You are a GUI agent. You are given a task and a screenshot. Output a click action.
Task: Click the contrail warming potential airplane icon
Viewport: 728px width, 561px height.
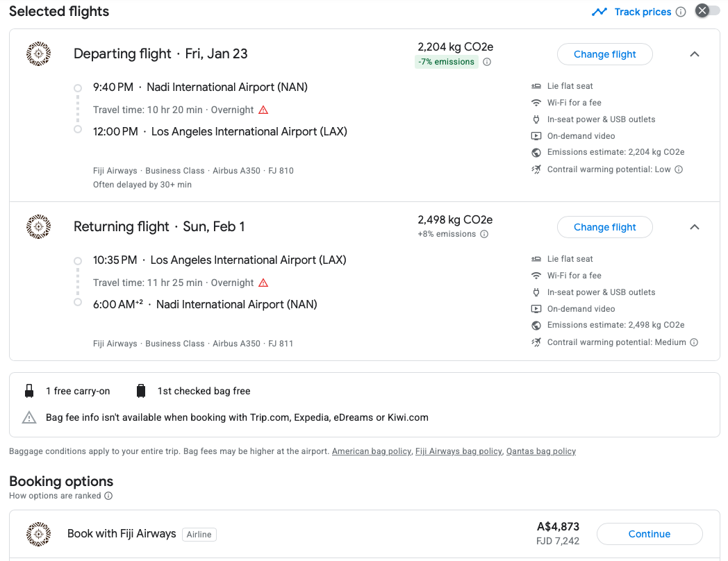point(536,169)
